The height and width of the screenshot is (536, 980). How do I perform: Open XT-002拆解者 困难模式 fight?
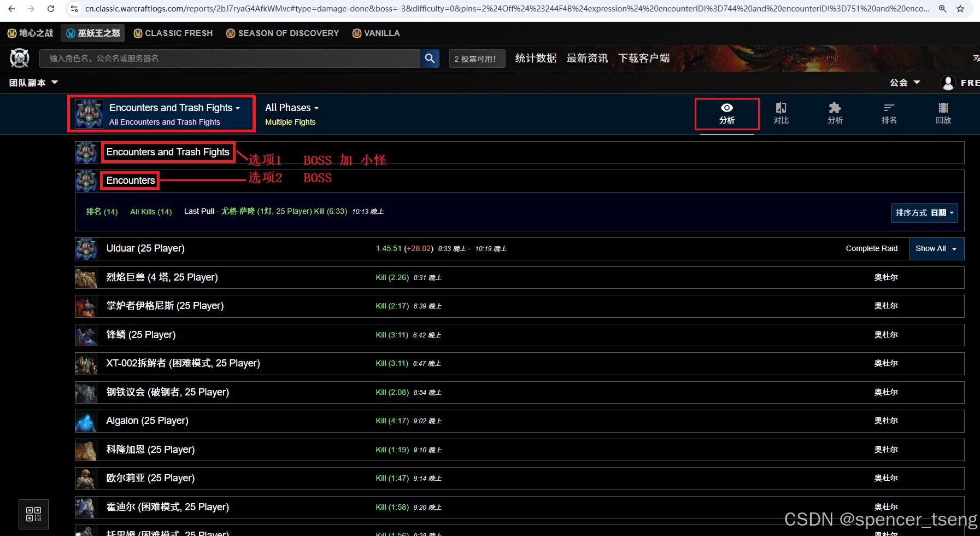tap(183, 364)
